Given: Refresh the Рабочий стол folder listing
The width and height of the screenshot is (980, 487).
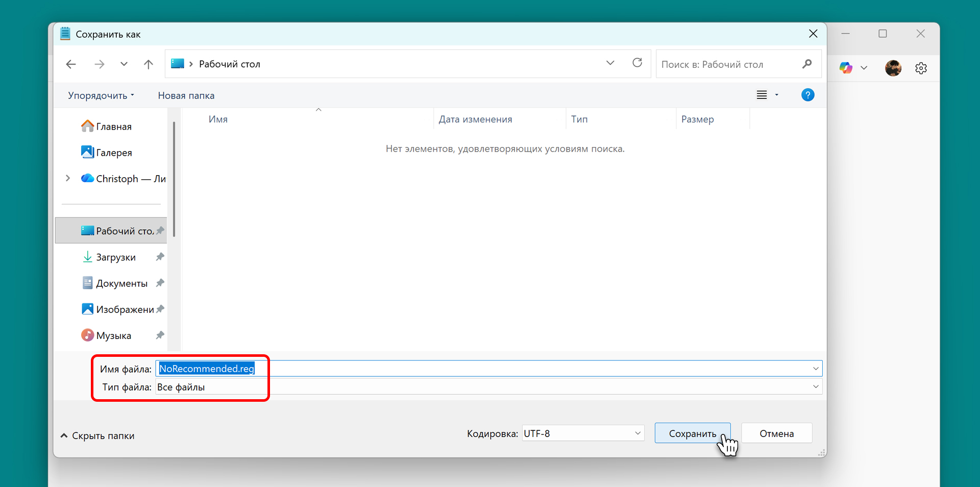Looking at the screenshot, I should click(x=637, y=63).
